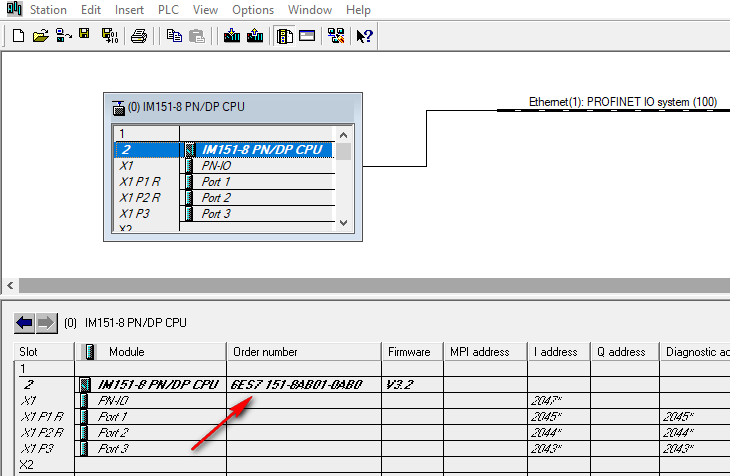The height and width of the screenshot is (476, 730).
Task: Click the horizontal scrollbar left arrow
Action: 10,286
